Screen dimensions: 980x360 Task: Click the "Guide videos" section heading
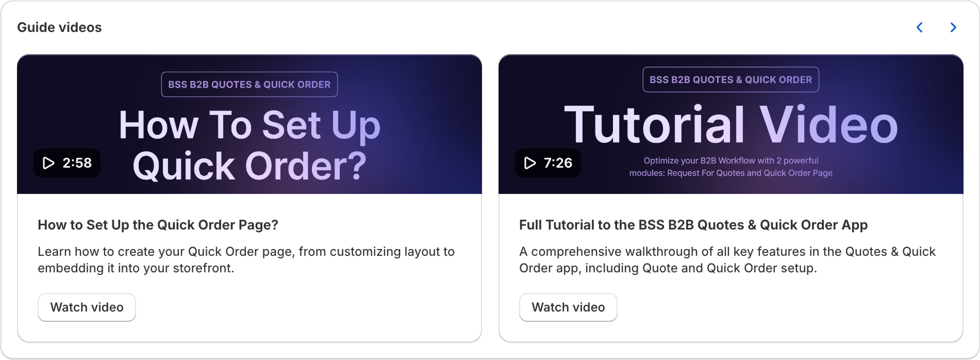click(x=59, y=27)
